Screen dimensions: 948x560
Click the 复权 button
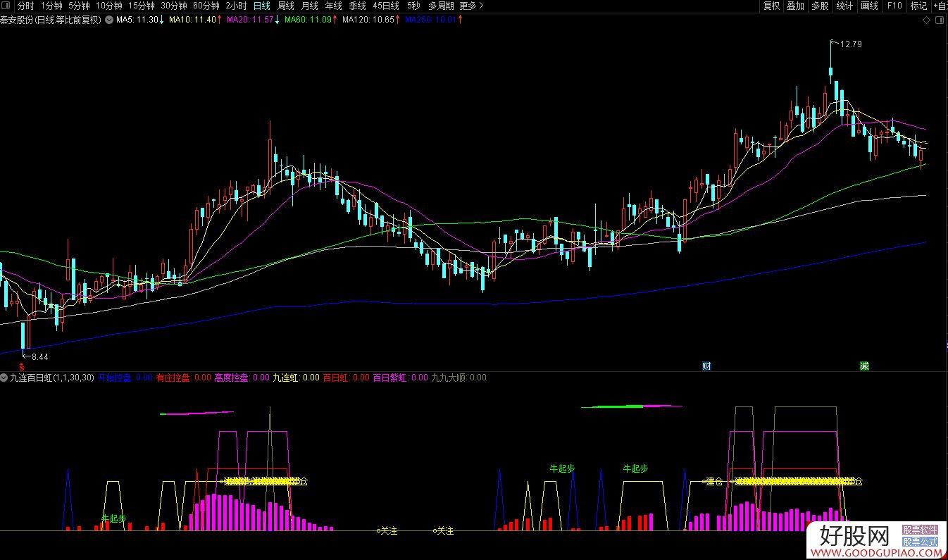pyautogui.click(x=772, y=6)
